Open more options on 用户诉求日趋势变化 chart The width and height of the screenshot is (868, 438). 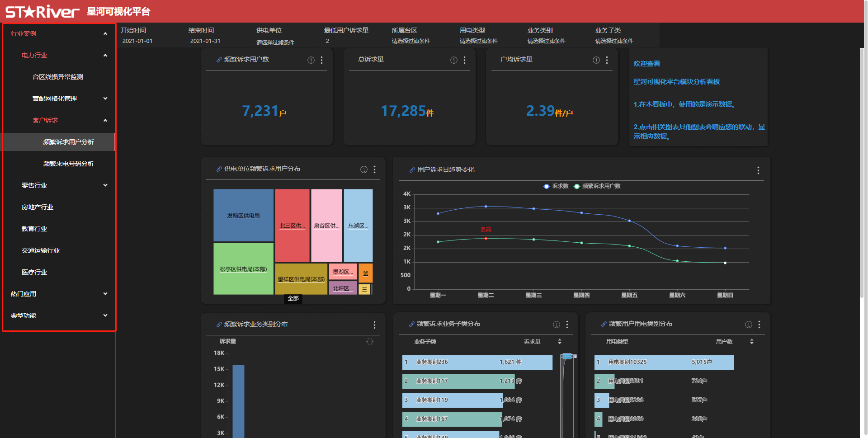tap(758, 170)
